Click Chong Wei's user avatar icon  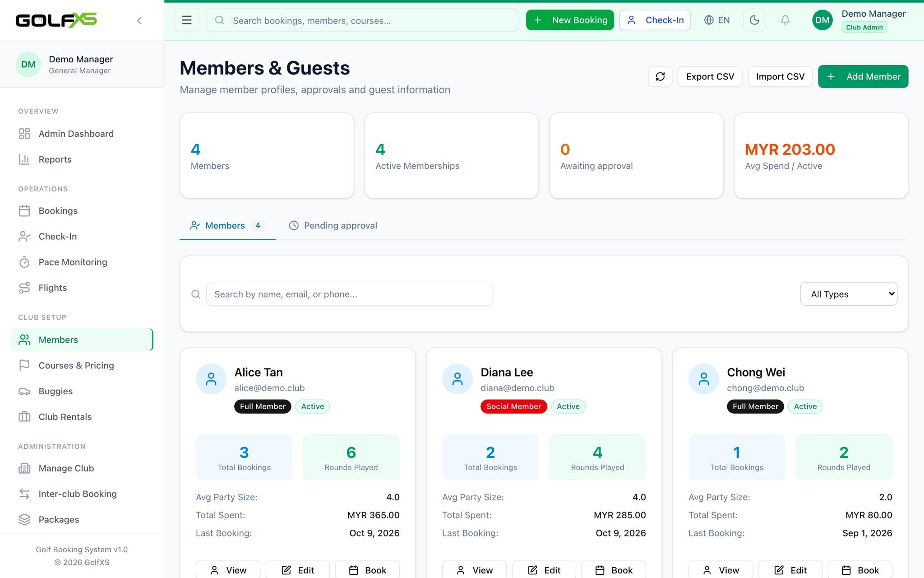point(703,379)
